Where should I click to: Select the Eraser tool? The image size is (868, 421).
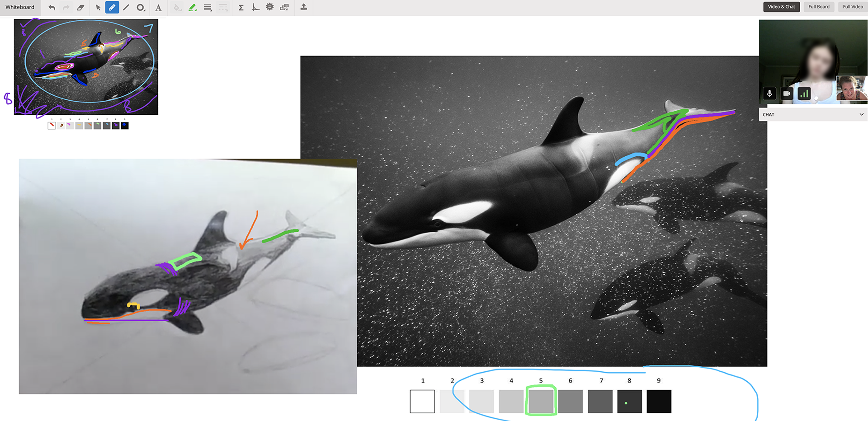pyautogui.click(x=80, y=7)
